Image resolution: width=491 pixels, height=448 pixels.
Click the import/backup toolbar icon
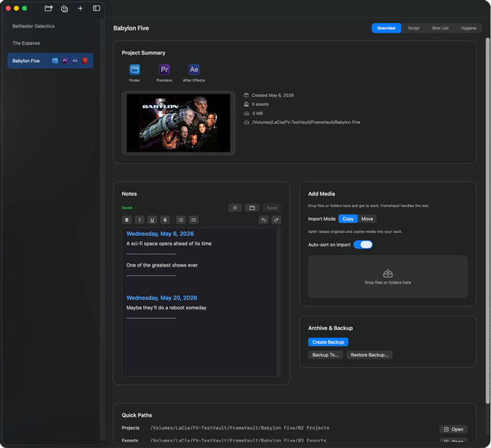pyautogui.click(x=64, y=8)
